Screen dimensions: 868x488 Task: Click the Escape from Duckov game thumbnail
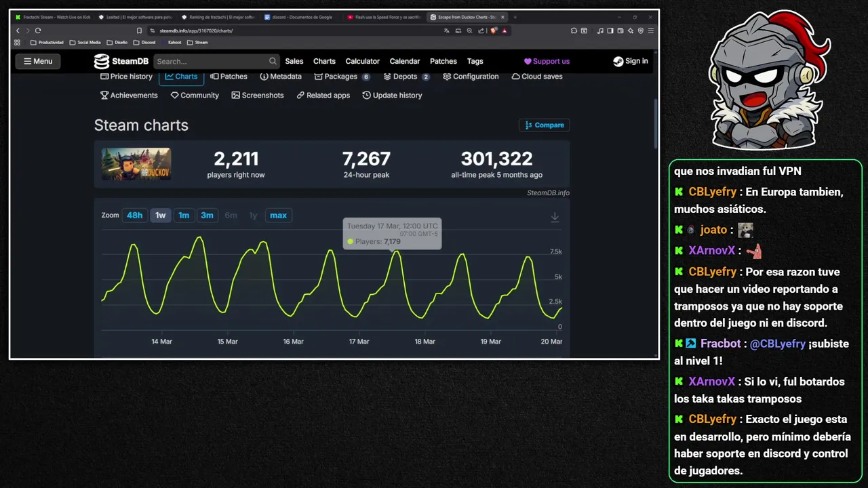tap(136, 164)
